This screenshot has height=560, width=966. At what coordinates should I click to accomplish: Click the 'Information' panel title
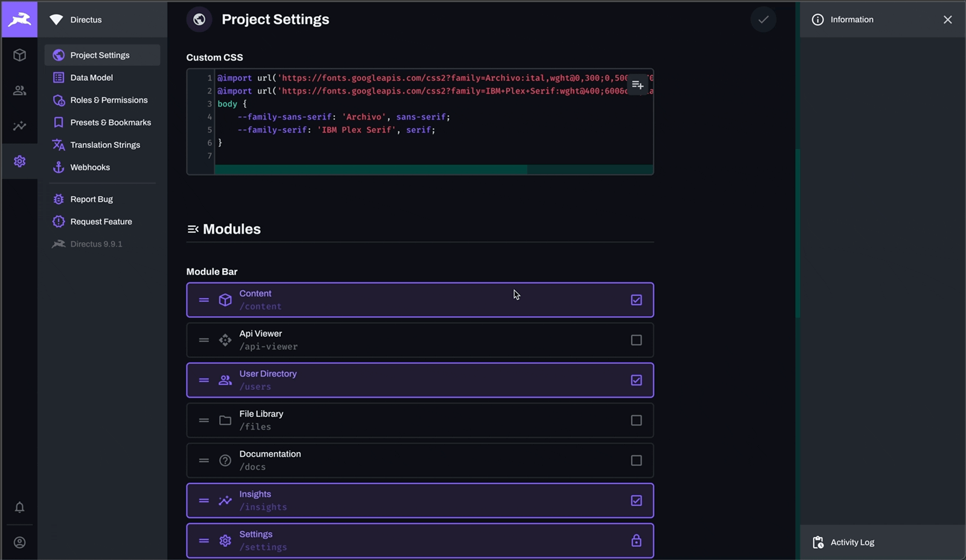click(852, 19)
